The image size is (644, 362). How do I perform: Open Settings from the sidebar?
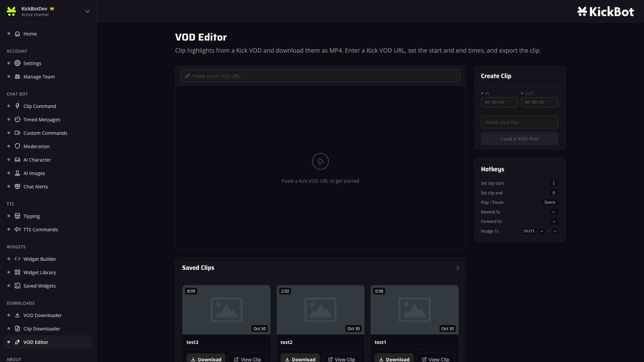48,63
